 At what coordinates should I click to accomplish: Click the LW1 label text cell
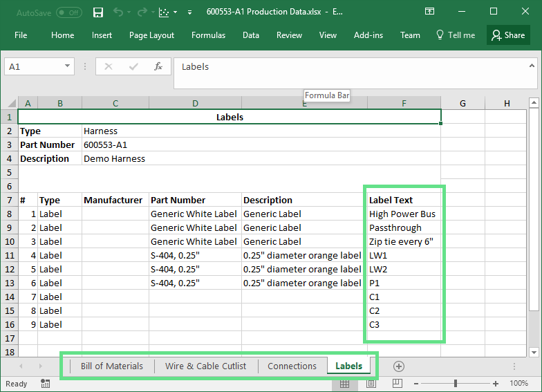(404, 255)
